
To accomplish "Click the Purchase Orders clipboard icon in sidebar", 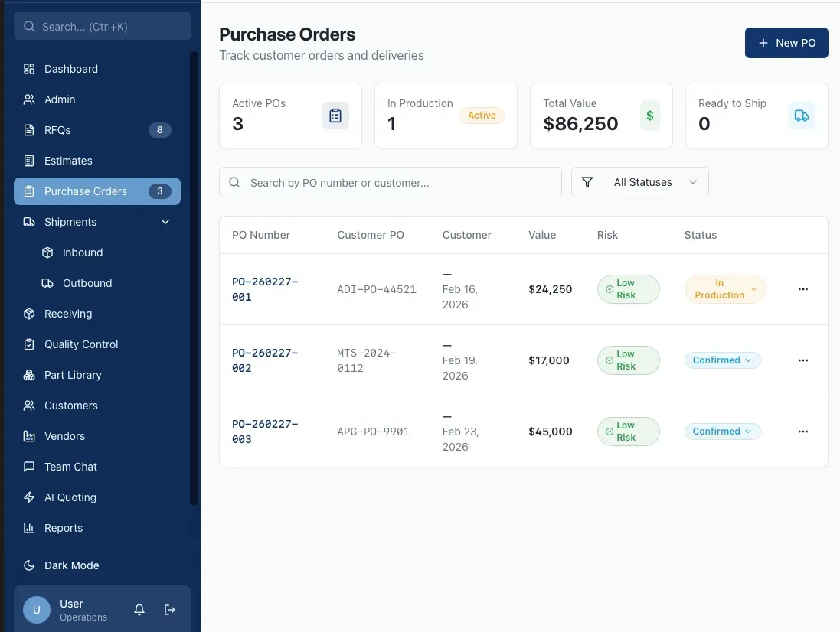I will click(x=29, y=191).
